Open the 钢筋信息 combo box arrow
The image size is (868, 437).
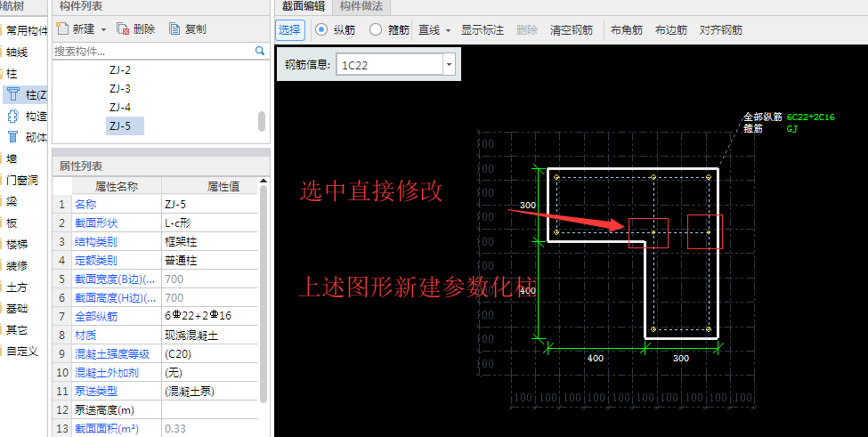449,65
